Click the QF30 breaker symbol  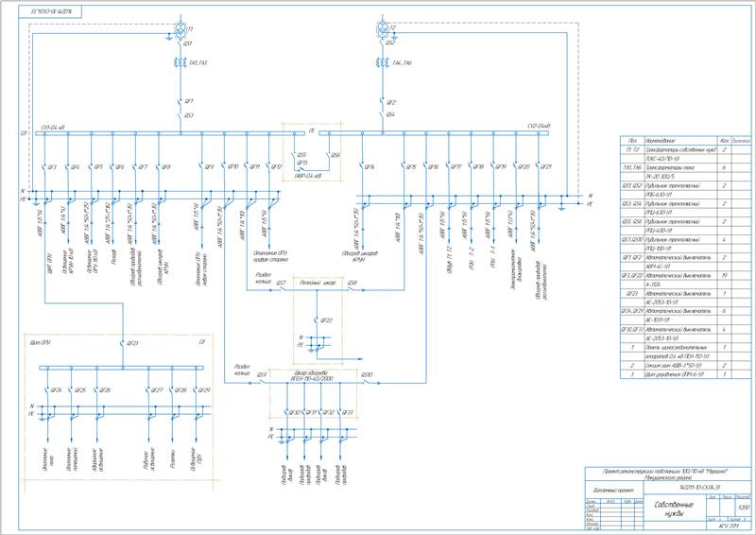click(287, 413)
